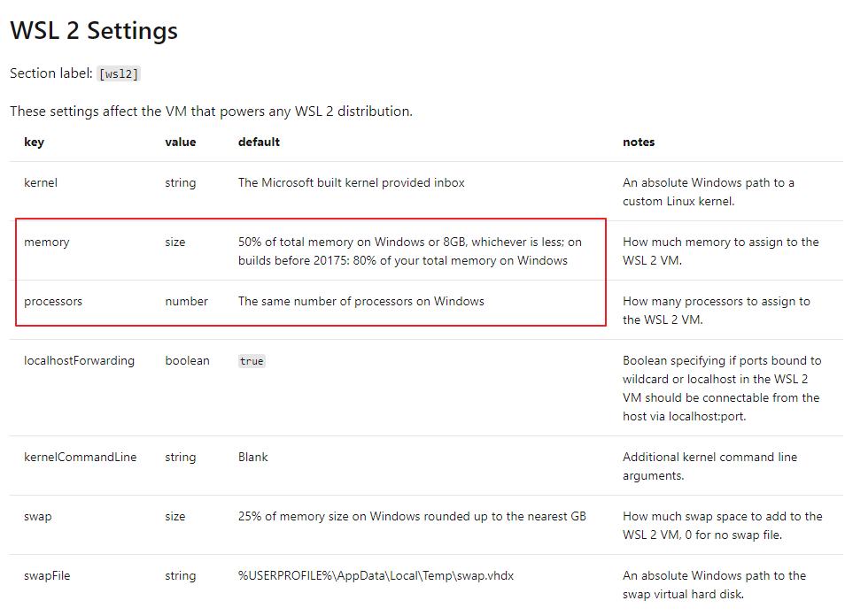This screenshot has height=616, width=845.
Task: Click the 'number' value type for processors
Action: 186,301
